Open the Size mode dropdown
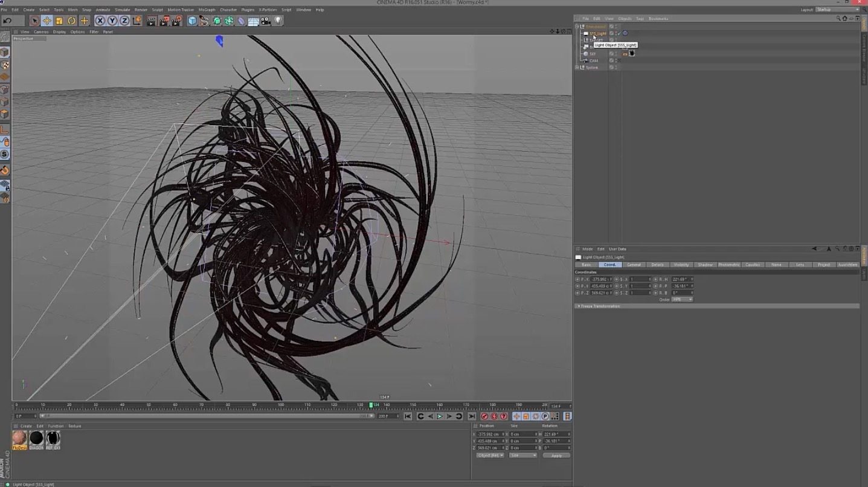 (x=523, y=456)
